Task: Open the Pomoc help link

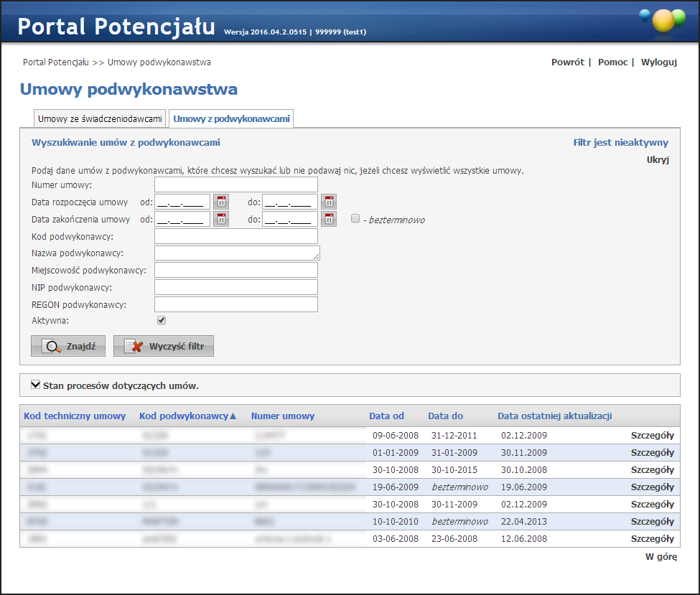Action: [x=612, y=62]
